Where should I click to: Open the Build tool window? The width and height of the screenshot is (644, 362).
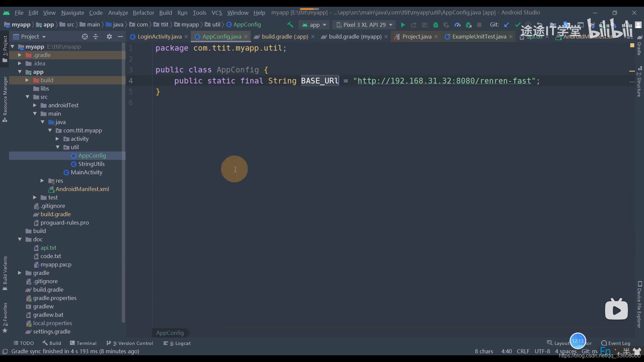pos(52,343)
